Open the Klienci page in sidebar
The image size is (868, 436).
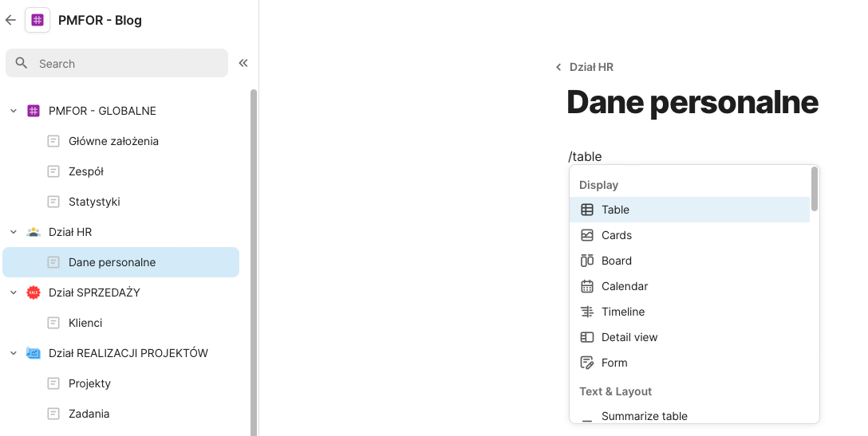click(x=85, y=323)
